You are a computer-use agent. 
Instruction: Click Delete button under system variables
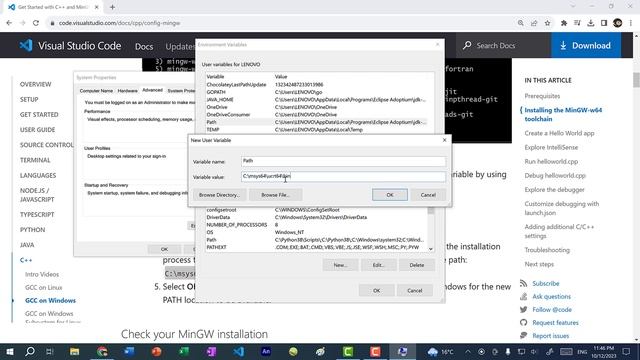click(x=417, y=265)
